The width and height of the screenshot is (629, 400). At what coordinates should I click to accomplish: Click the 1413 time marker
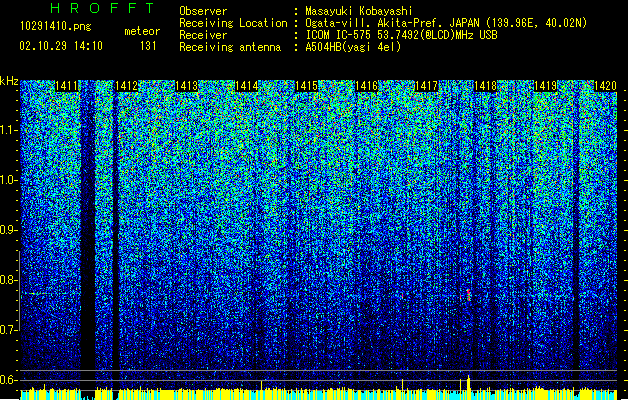[187, 86]
